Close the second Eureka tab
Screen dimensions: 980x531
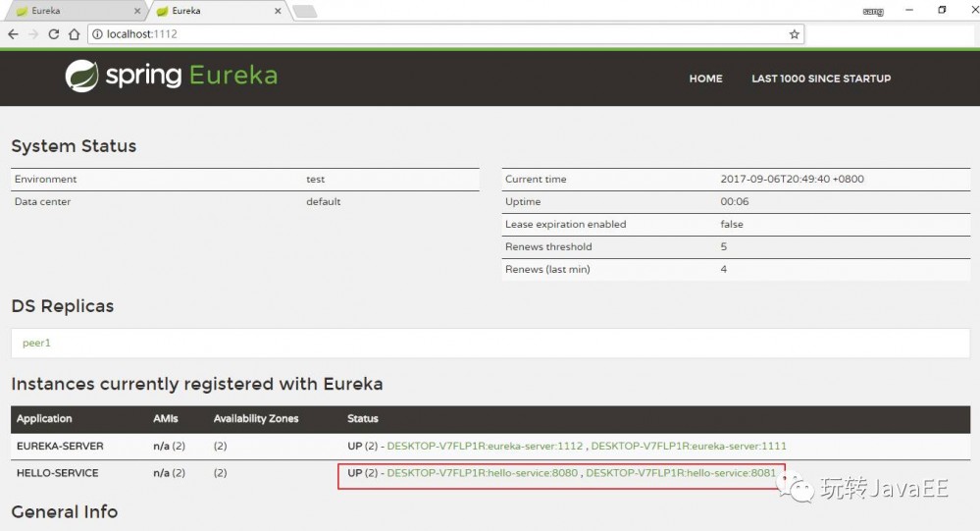278,11
